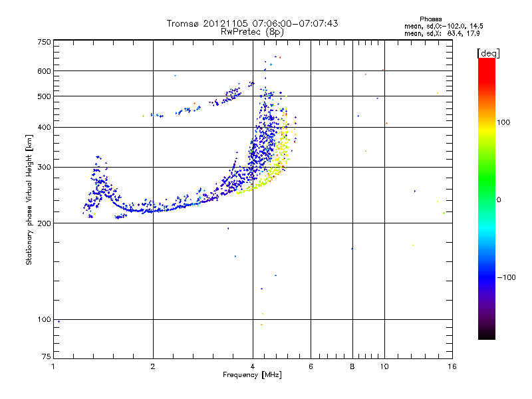Click the y-axis tick label "300"
Image resolution: width=532 pixels, height=399 pixels.
point(45,167)
